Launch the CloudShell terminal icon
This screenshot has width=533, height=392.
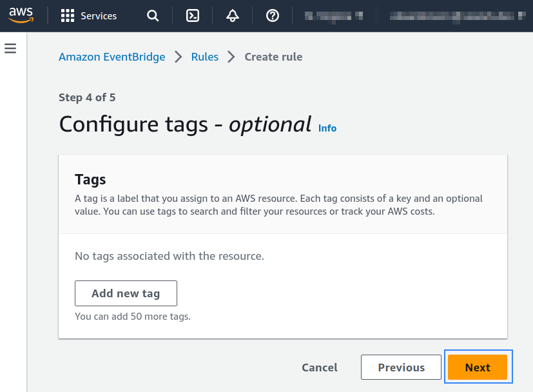point(193,15)
